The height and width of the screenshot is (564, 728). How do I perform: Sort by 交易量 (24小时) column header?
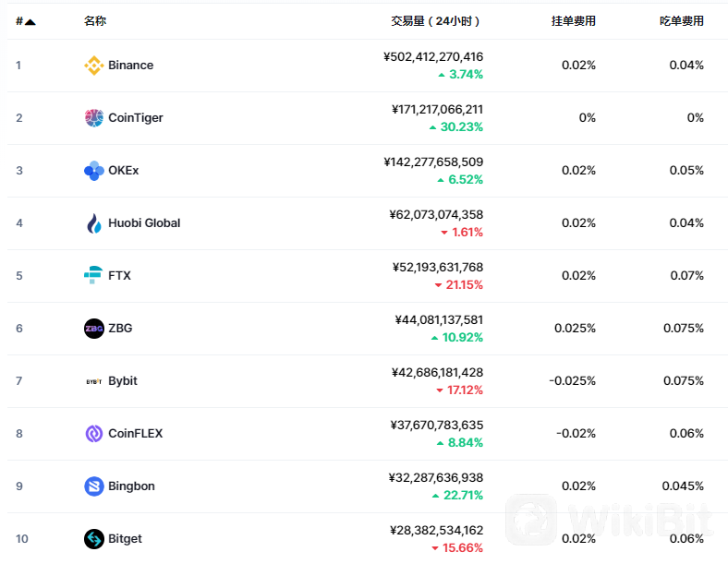point(435,21)
